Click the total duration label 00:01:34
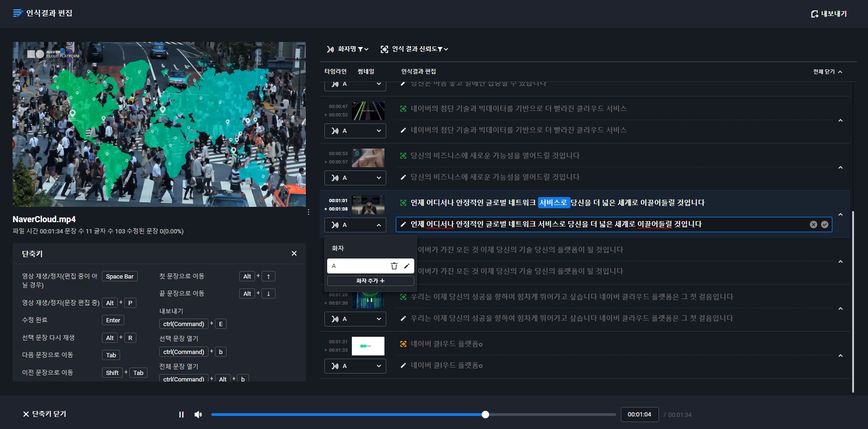868x429 pixels. pos(680,415)
